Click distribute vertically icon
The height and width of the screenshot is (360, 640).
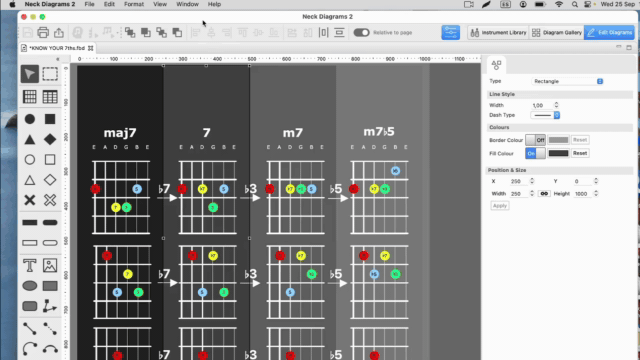pyautogui.click(x=339, y=32)
